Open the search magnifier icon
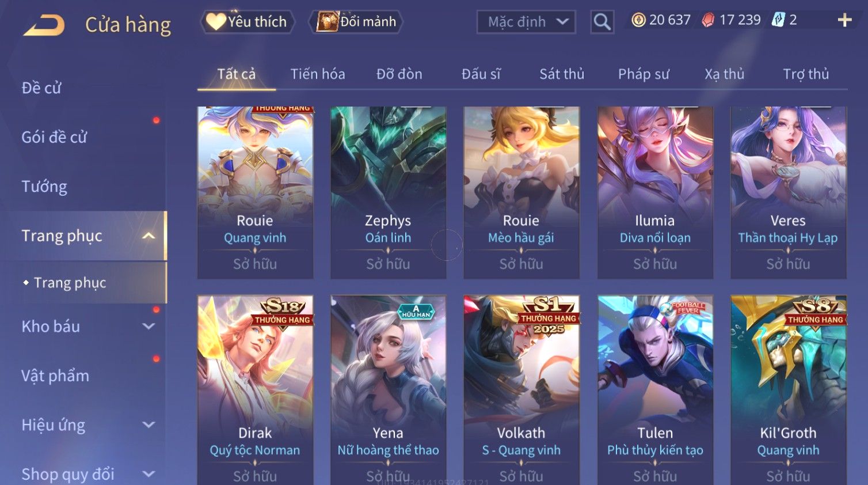Image resolution: width=868 pixels, height=485 pixels. (x=602, y=22)
